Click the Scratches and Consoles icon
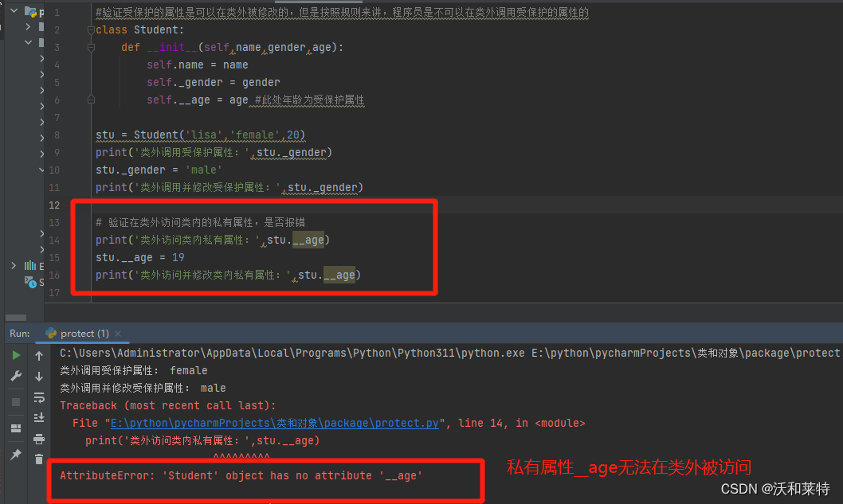 click(x=30, y=282)
